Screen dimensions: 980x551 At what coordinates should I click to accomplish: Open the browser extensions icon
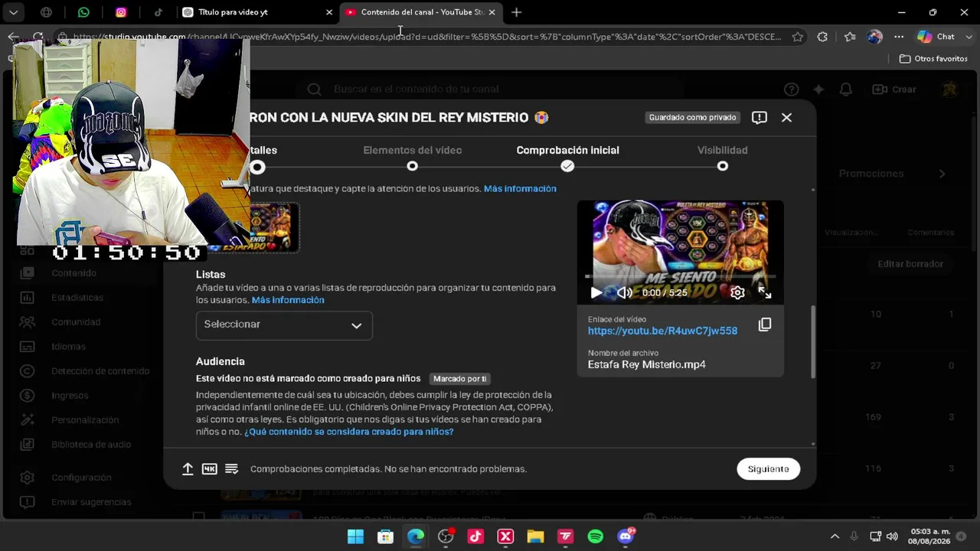click(822, 37)
